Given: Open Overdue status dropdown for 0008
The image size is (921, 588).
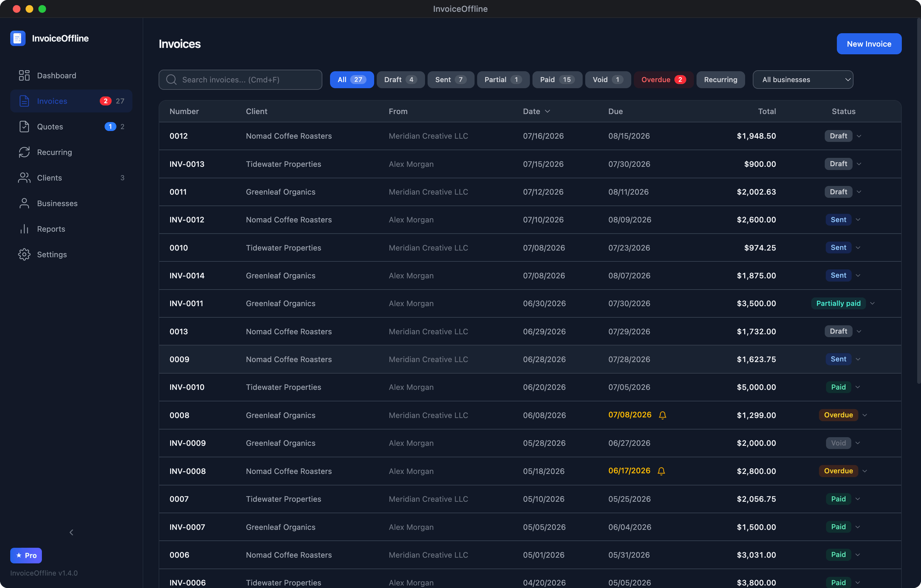Looking at the screenshot, I should point(865,415).
